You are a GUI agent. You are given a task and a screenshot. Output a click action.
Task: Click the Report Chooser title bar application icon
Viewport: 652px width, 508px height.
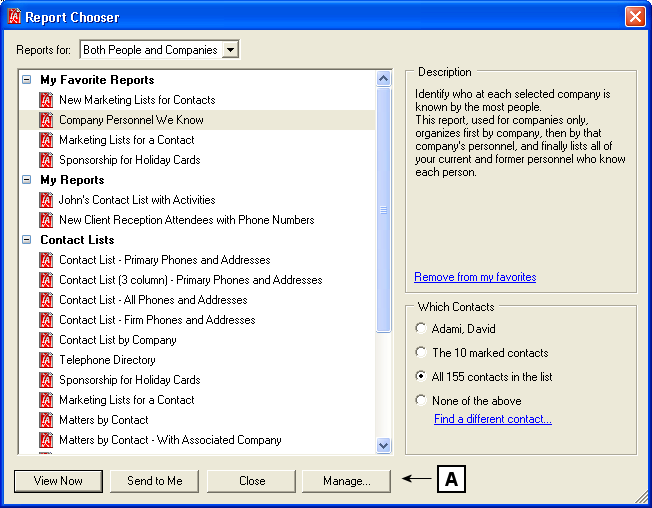pyautogui.click(x=14, y=17)
